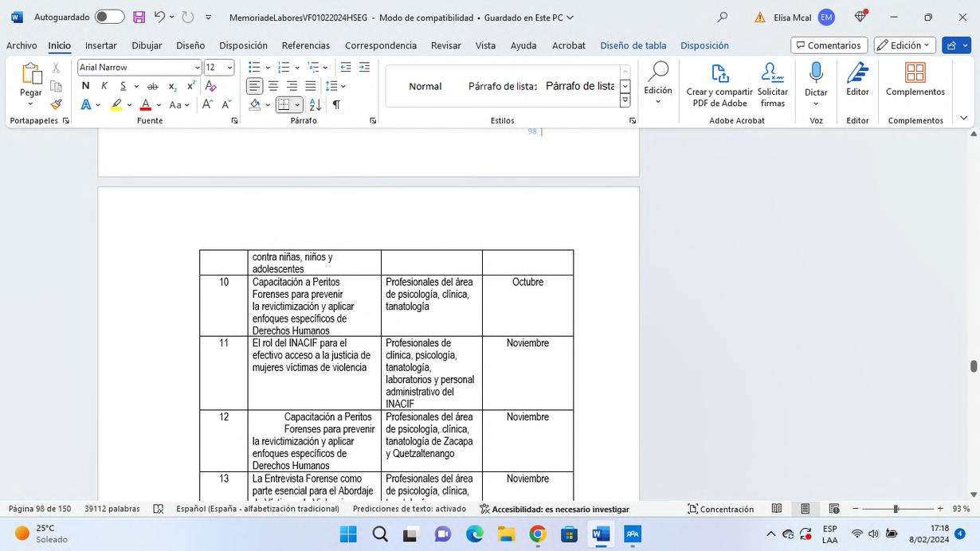Adjust the zoom slider
980x551 pixels.
pos(896,509)
